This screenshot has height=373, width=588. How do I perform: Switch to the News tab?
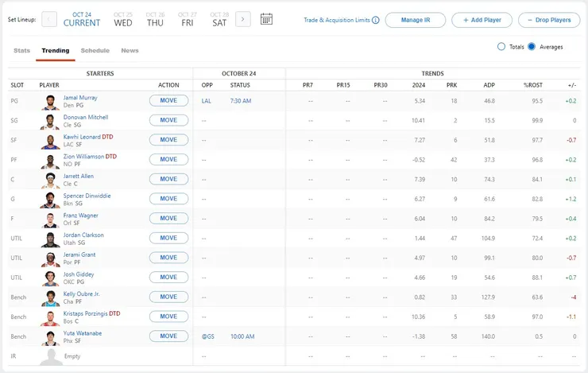point(130,51)
